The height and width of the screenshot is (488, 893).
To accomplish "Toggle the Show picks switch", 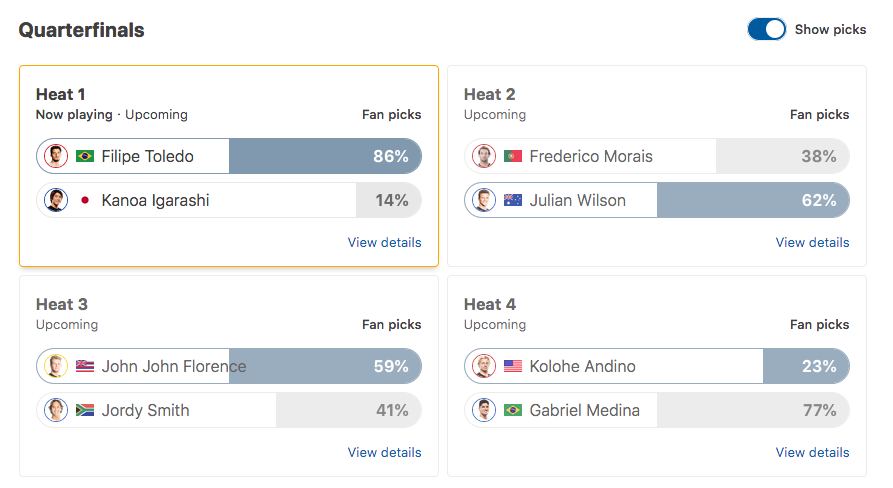I will point(767,29).
